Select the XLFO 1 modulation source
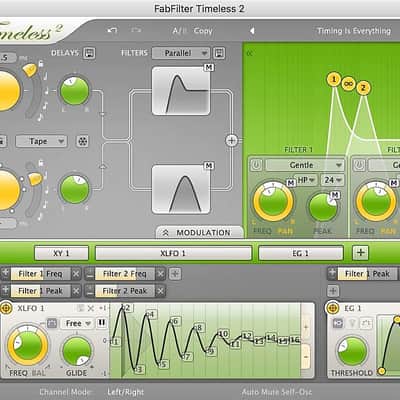The width and height of the screenshot is (400, 400). [x=173, y=253]
